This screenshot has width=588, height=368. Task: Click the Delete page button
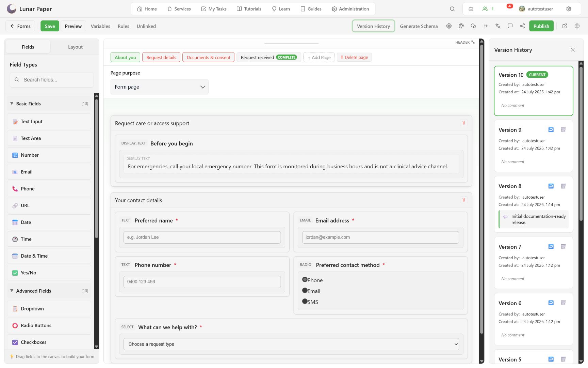354,57
